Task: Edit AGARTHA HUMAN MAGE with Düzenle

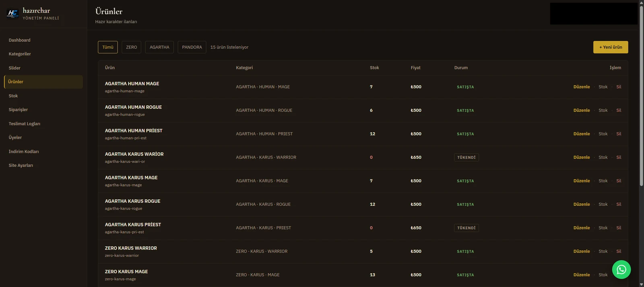Action: (x=582, y=87)
